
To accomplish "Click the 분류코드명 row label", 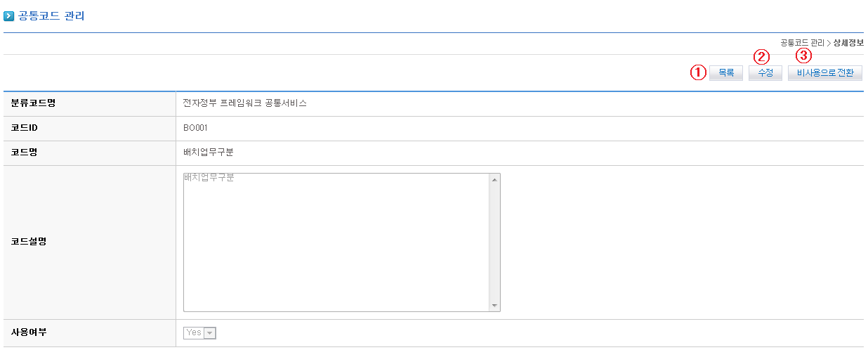I will point(33,103).
